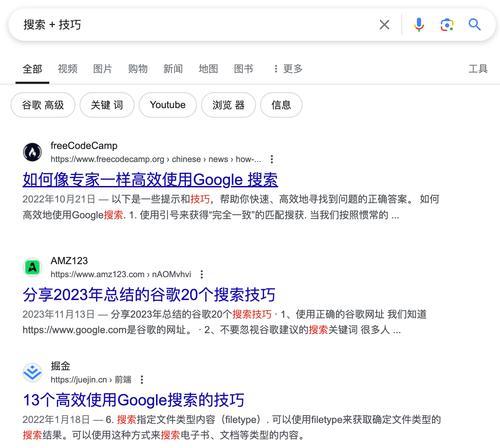Viewport: 500px width, 448px height.
Task: Apply the 信息 filter chip
Action: (x=281, y=105)
